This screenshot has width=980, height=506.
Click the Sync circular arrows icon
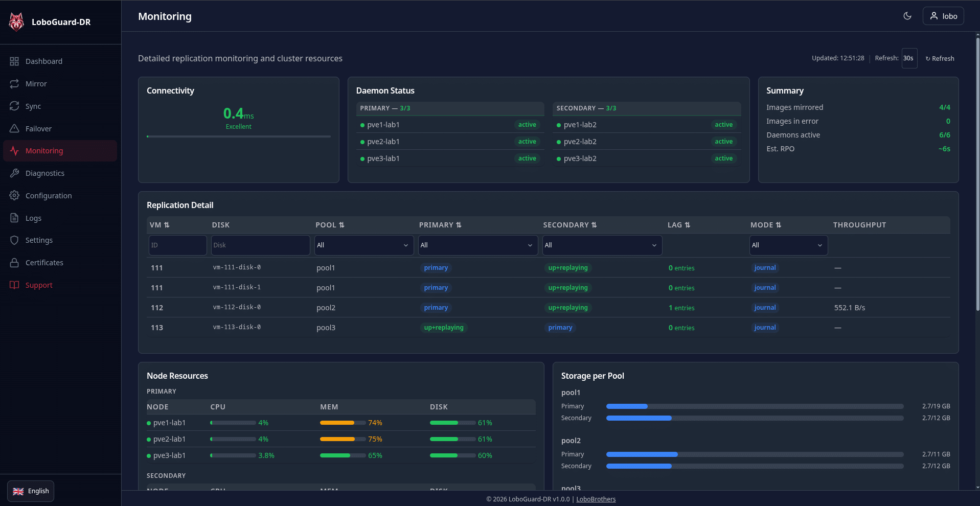click(14, 106)
